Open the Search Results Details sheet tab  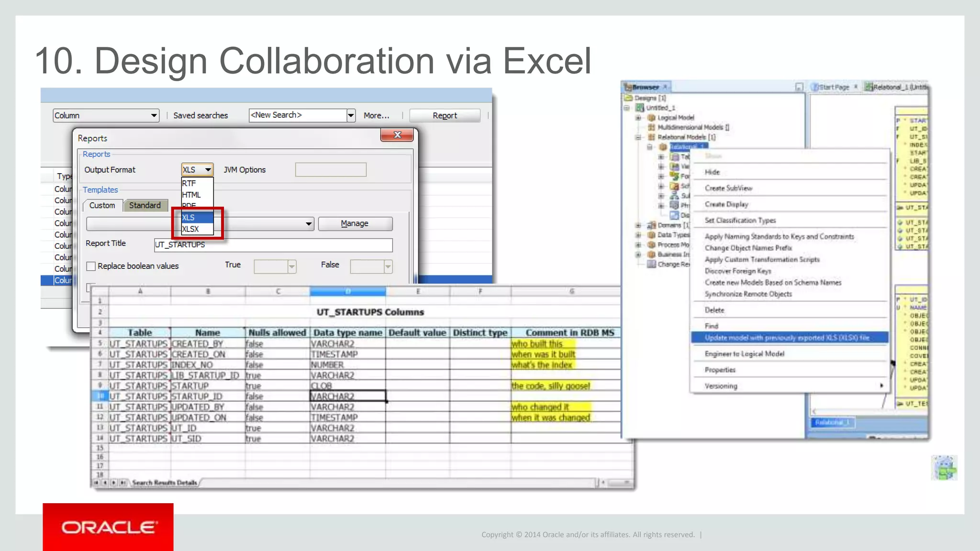[165, 483]
